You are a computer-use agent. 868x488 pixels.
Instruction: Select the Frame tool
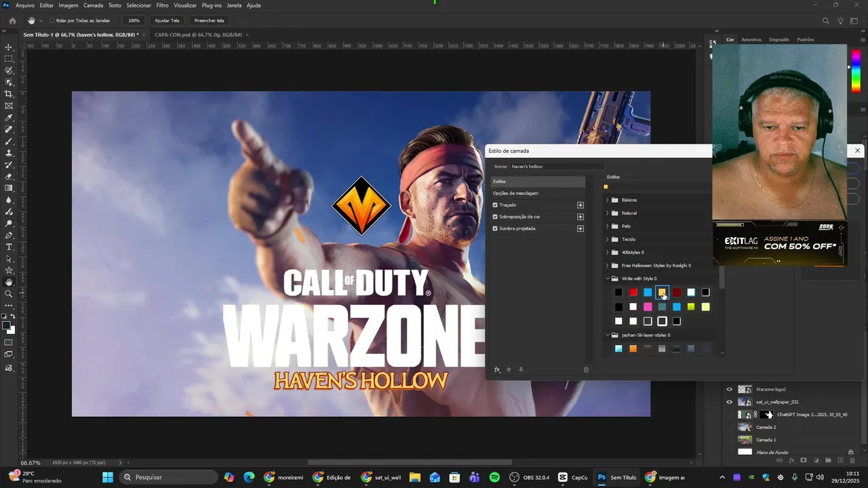(x=9, y=106)
